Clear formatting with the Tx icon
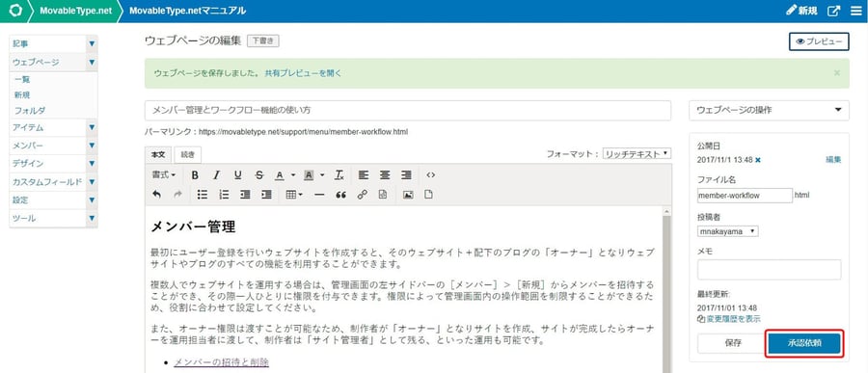The width and height of the screenshot is (868, 373). [339, 174]
